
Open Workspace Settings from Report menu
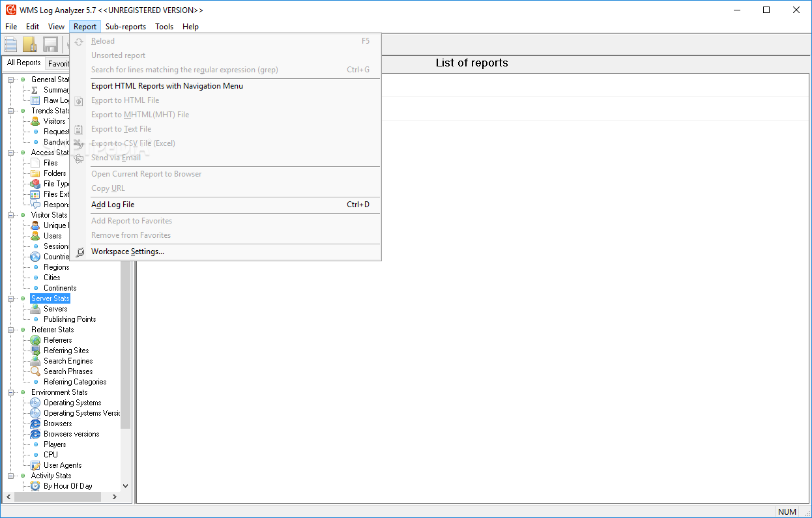pos(225,252)
